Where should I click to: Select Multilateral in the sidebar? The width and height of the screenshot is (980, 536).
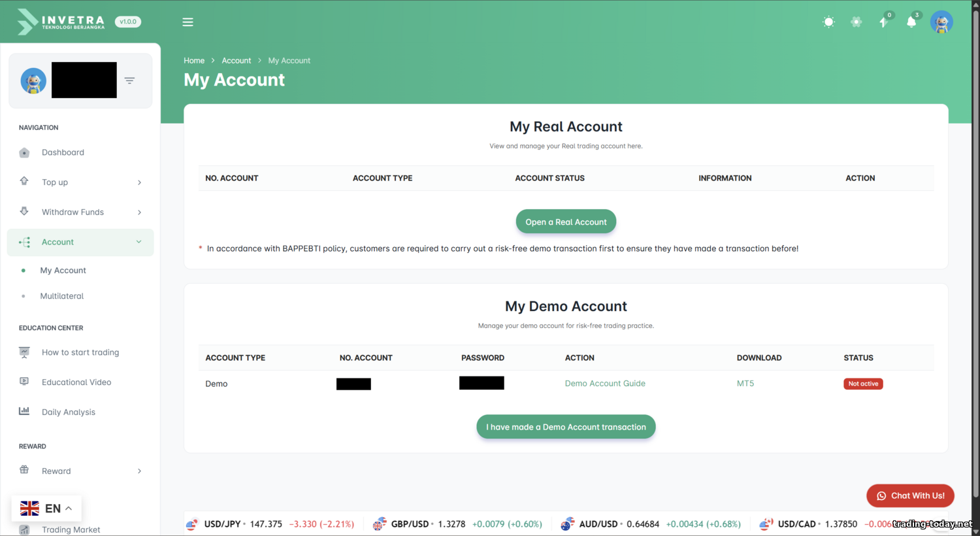[62, 296]
